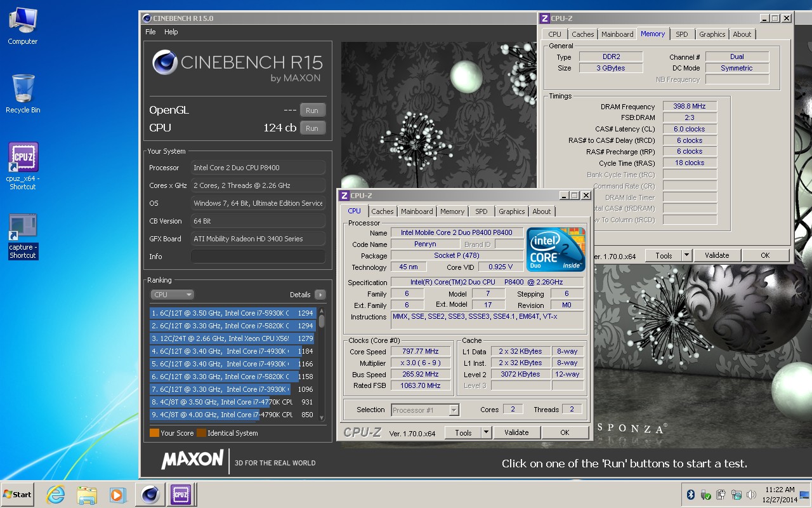
Task: Switch to Caches tab in front CPU-Z window
Action: click(x=383, y=211)
